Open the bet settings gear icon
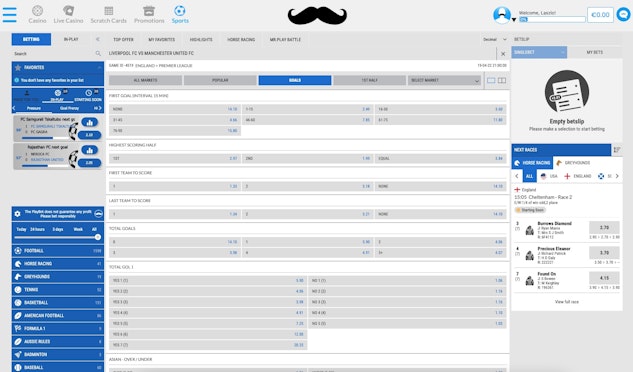Image resolution: width=633 pixels, height=372 pixels. coord(17,214)
